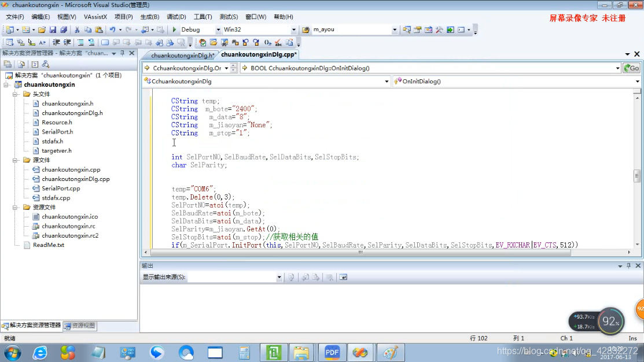This screenshot has height=362, width=644.
Task: Click the VAssistX spell check abc icon
Action: tap(278, 42)
